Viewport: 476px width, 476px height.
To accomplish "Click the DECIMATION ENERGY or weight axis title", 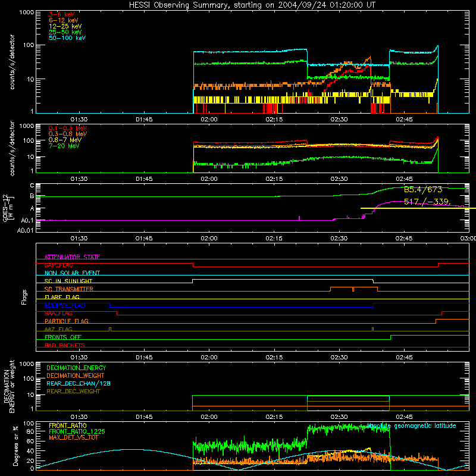I will (9, 387).
